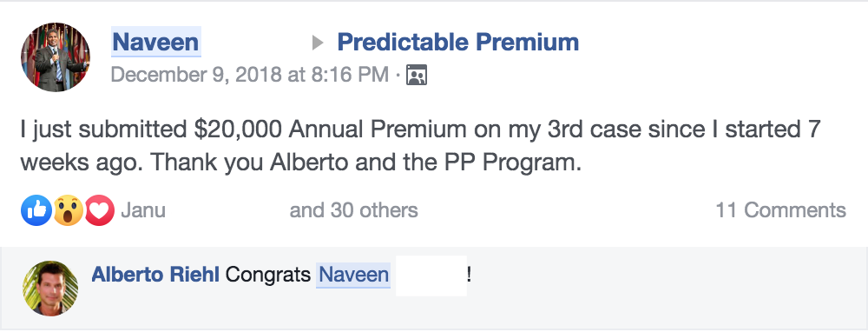Image resolution: width=868 pixels, height=332 pixels.
Task: Click the blue thumbs-up Like reaction icon
Action: coord(36,210)
